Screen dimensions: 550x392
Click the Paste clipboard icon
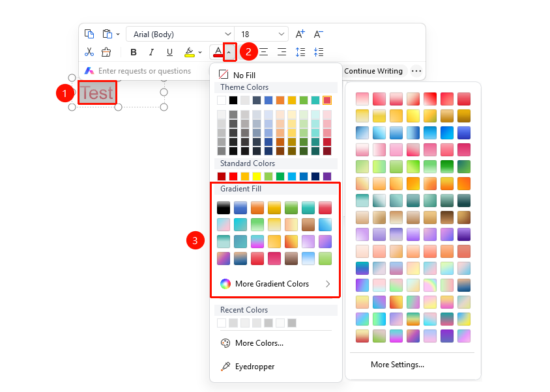(x=107, y=34)
